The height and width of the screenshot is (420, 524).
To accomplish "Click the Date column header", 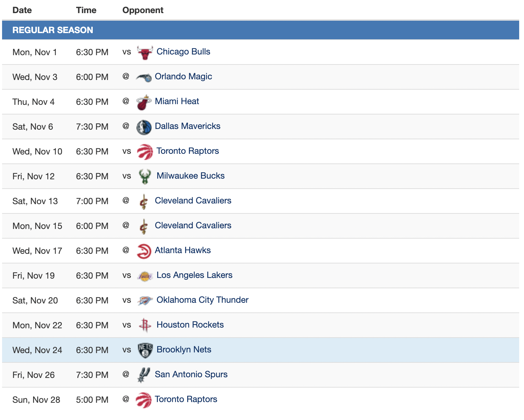I will point(22,10).
